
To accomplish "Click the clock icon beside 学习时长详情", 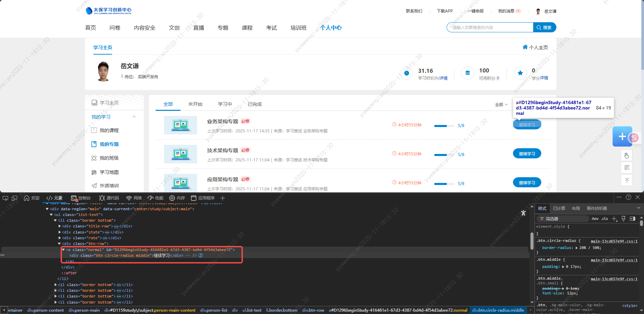I will tap(407, 73).
